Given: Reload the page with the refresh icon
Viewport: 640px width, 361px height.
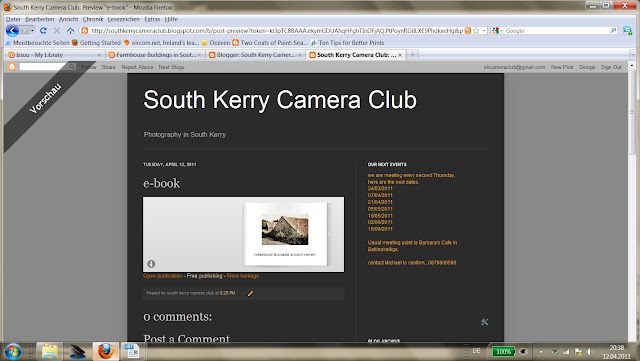Looking at the screenshot, I should (43, 31).
